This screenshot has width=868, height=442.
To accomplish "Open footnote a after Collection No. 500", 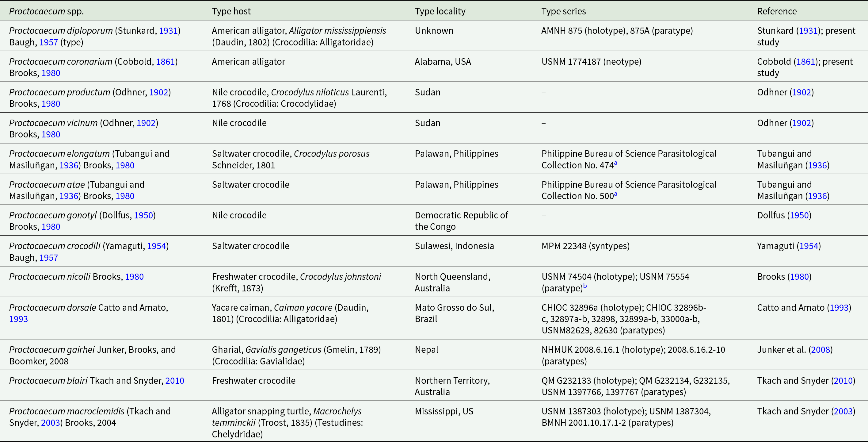I will (616, 194).
